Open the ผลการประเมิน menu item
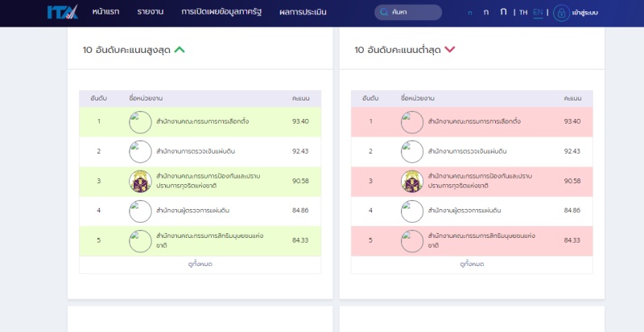Image resolution: width=644 pixels, height=332 pixels. pyautogui.click(x=303, y=13)
